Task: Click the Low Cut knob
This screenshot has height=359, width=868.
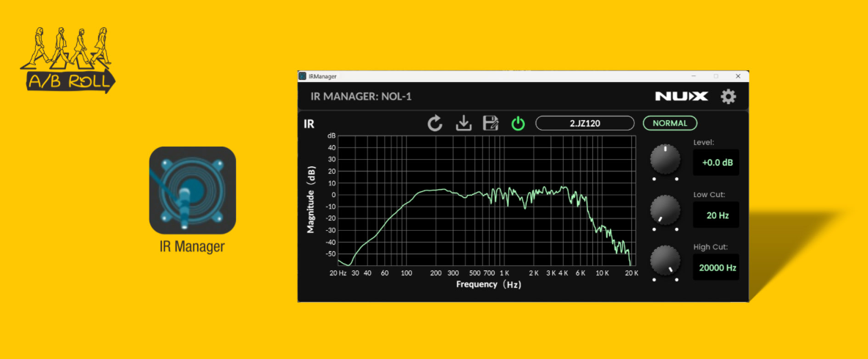Action: [x=665, y=210]
